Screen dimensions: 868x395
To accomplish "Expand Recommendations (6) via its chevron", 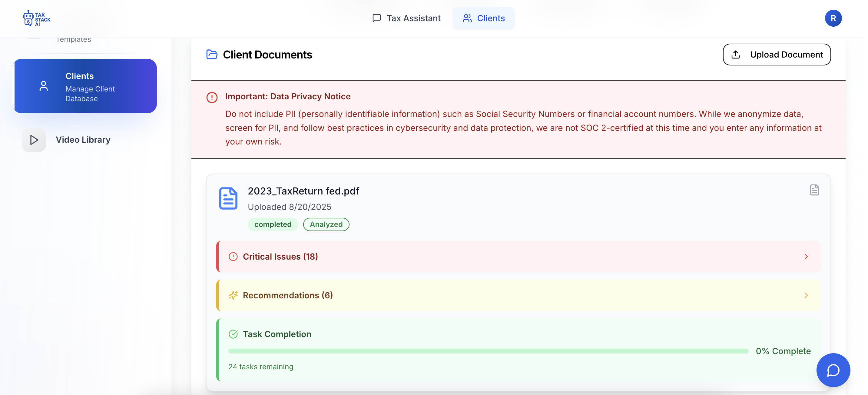I will click(806, 295).
